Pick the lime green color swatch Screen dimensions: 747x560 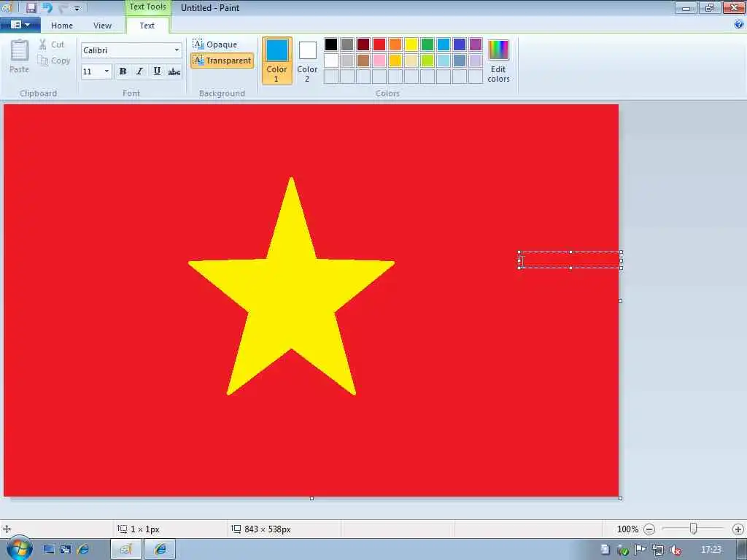(x=427, y=61)
